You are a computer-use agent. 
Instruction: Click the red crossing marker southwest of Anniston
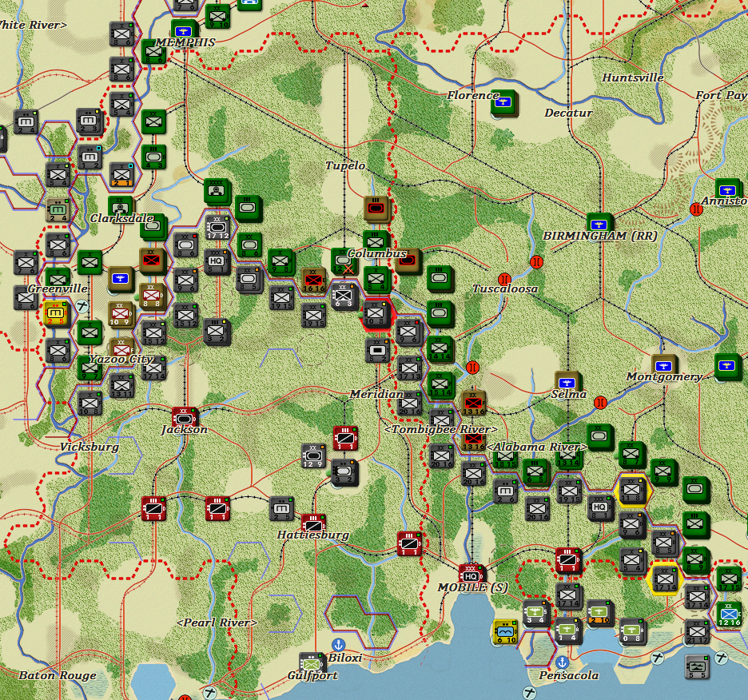point(696,209)
